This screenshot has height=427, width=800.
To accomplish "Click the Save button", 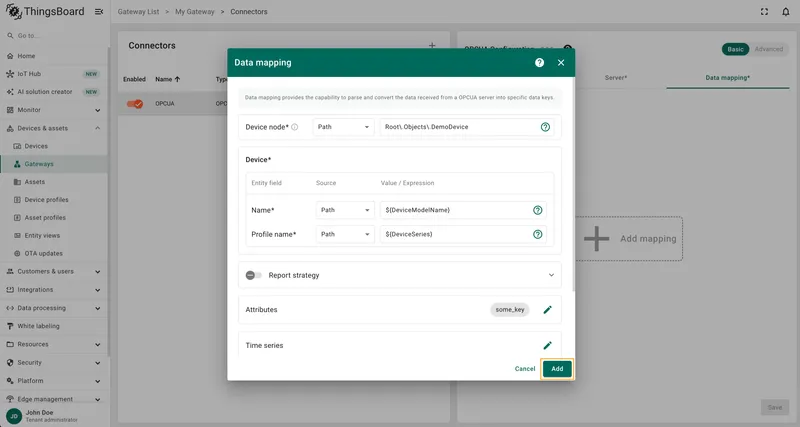I will 774,407.
